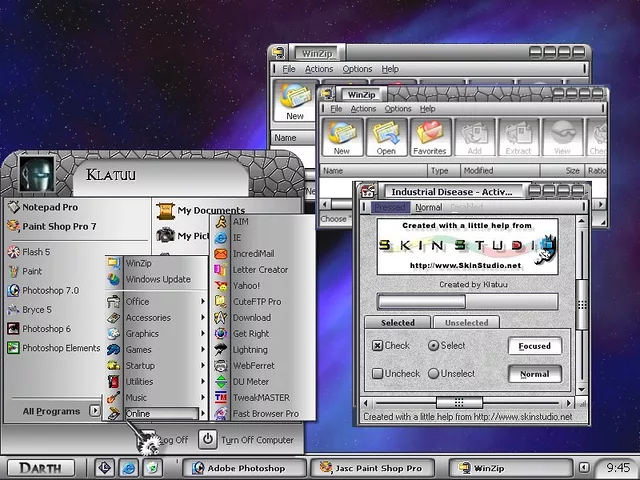Switch to the Unselected tab
Image resolution: width=640 pixels, height=480 pixels.
point(466,323)
